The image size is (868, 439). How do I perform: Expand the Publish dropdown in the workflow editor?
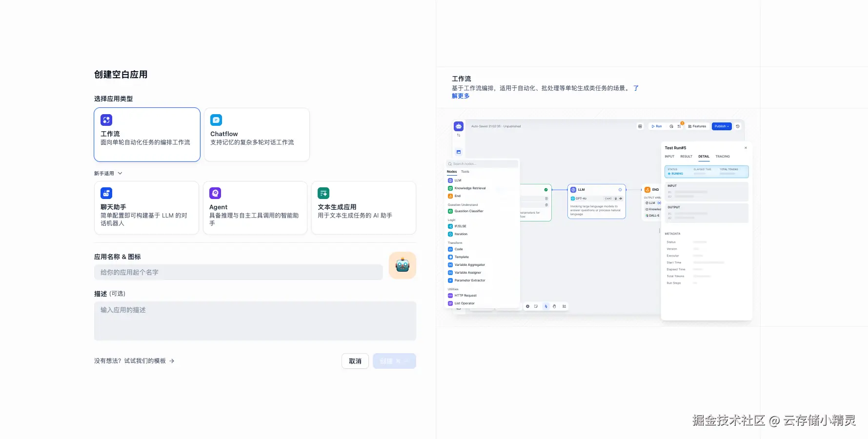(721, 126)
